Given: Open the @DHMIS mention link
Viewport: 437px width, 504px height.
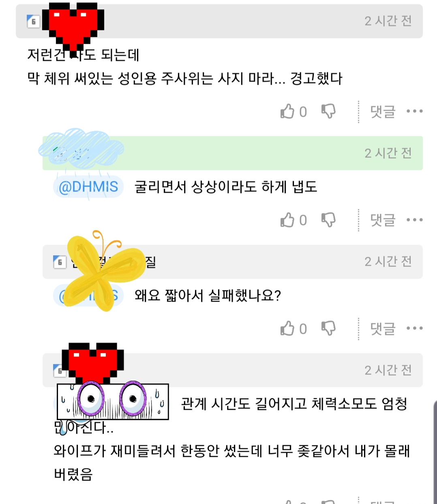Looking at the screenshot, I should 88,187.
